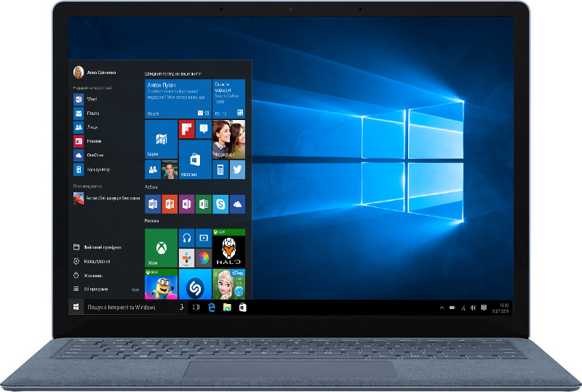This screenshot has height=392, width=582.
Task: Click the user account Анна Савченко
Action: (x=95, y=73)
